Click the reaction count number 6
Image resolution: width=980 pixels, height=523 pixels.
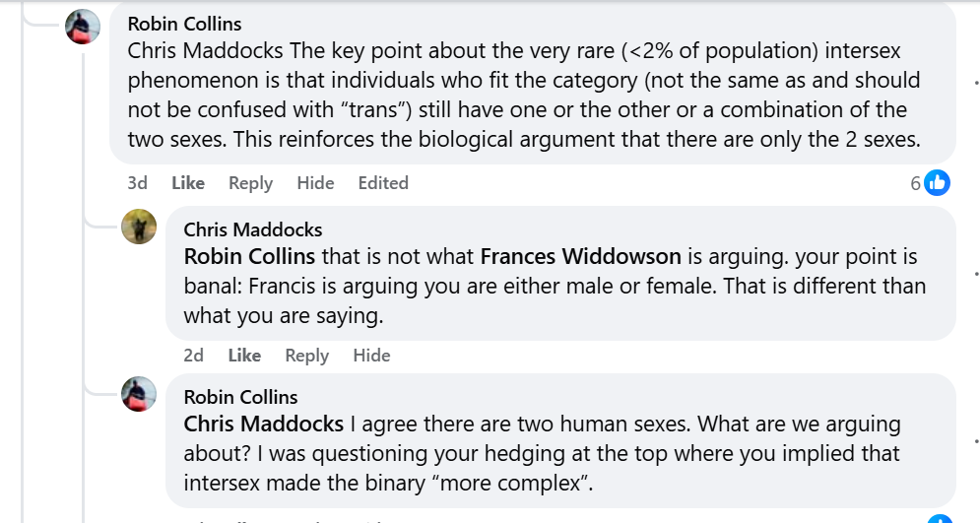pyautogui.click(x=915, y=183)
